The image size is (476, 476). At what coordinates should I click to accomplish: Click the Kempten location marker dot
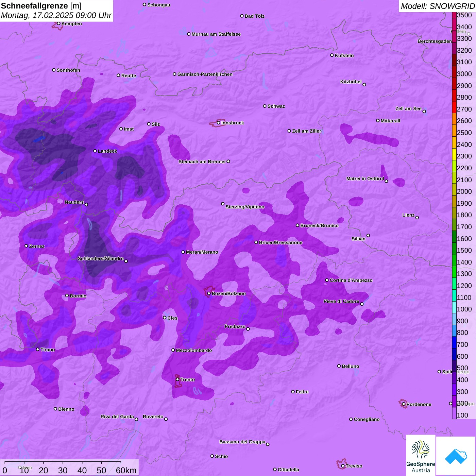click(58, 23)
